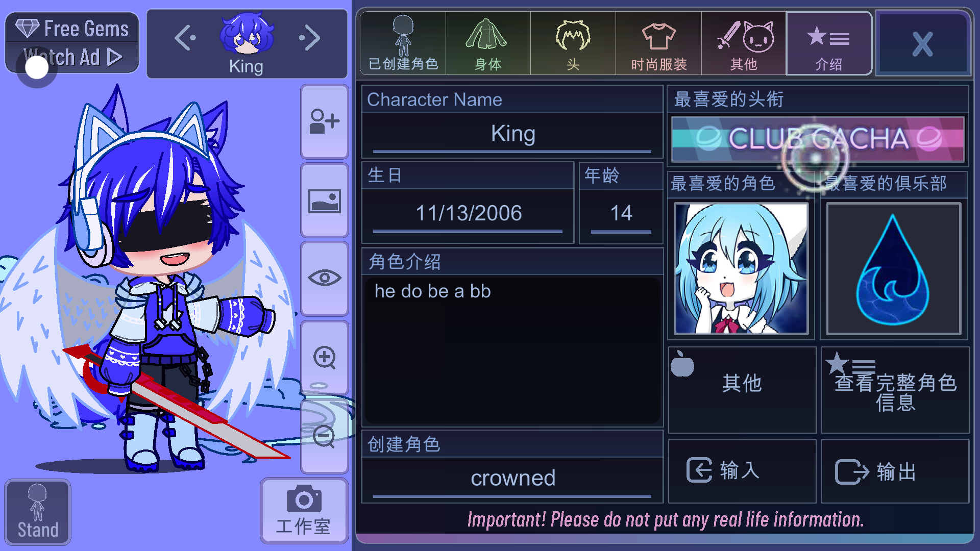
Task: Switch to previous character with left arrow
Action: coord(185,38)
